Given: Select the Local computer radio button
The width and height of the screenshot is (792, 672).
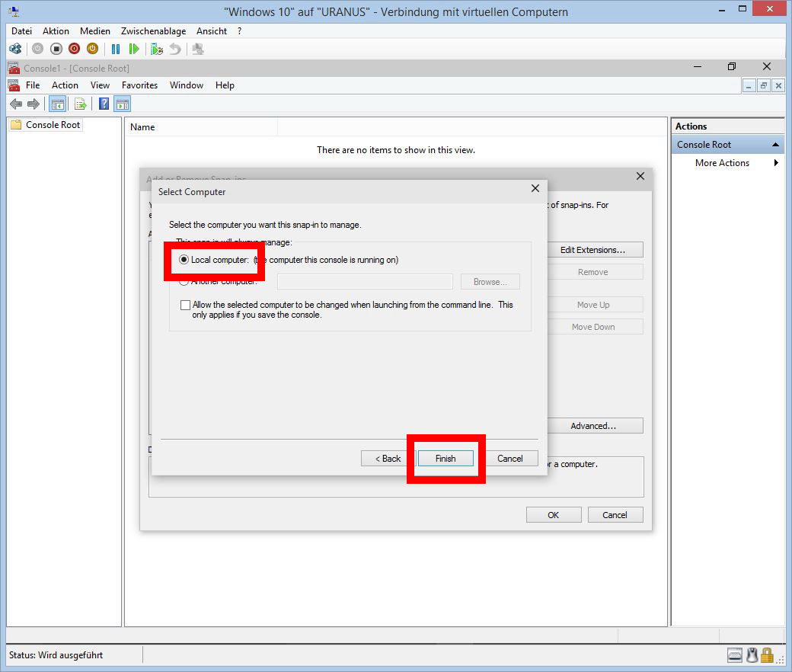Looking at the screenshot, I should [x=184, y=260].
